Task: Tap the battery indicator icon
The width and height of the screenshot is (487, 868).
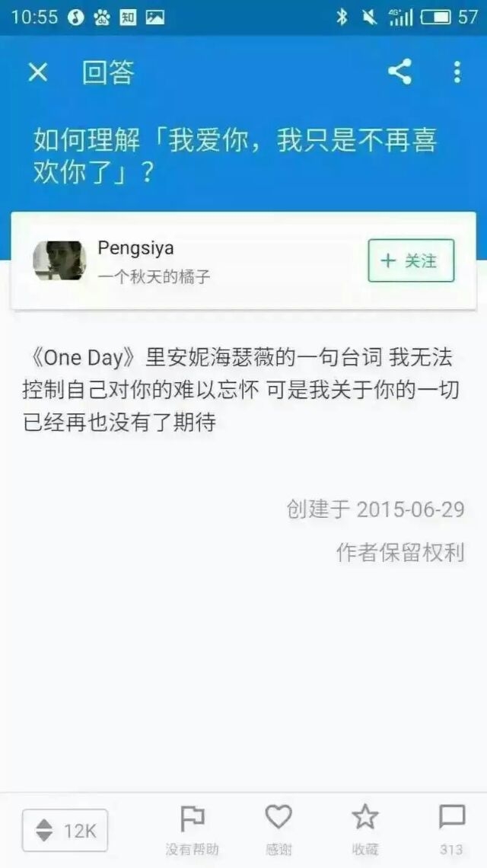Action: [x=435, y=18]
